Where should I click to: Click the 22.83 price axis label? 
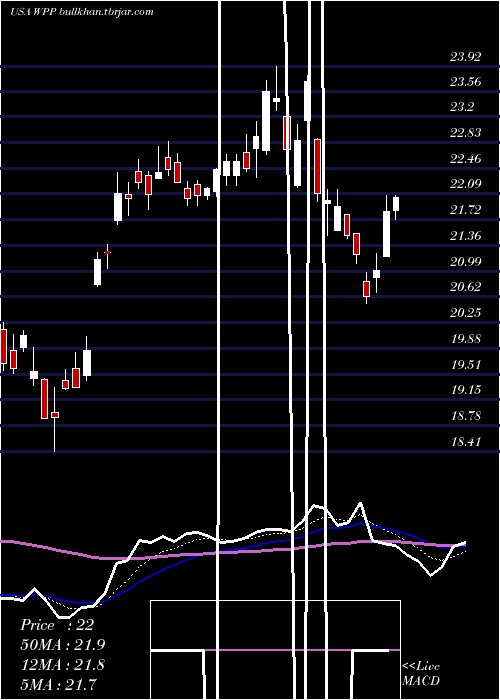[466, 133]
